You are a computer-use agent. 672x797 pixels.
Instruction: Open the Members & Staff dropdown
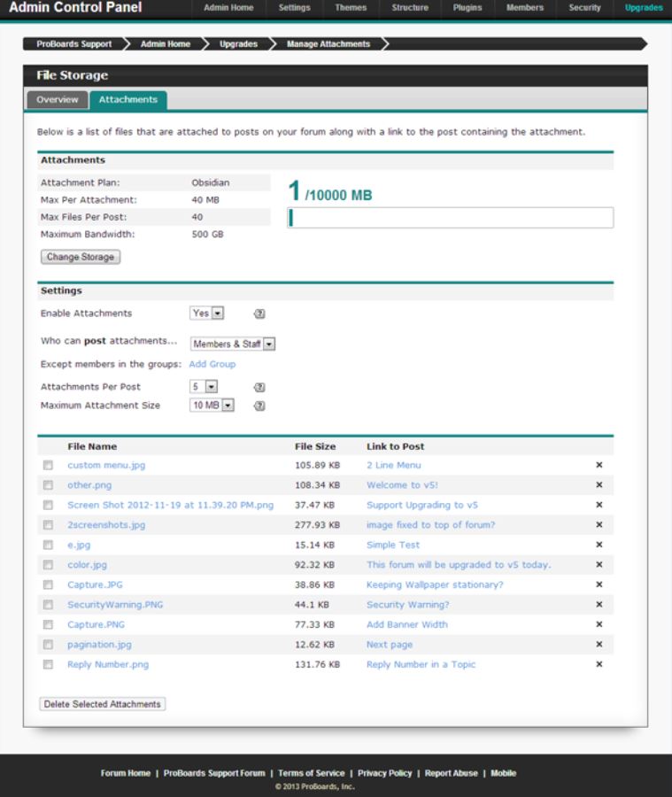click(233, 344)
